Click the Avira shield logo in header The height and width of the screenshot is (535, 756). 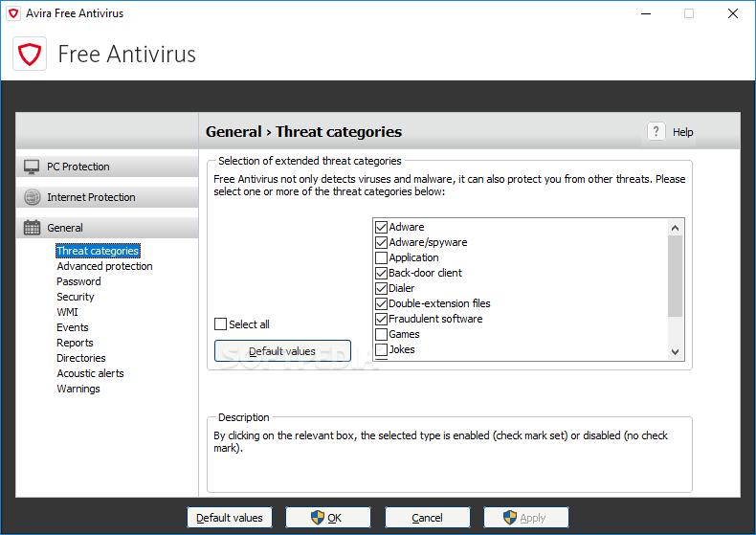point(30,54)
